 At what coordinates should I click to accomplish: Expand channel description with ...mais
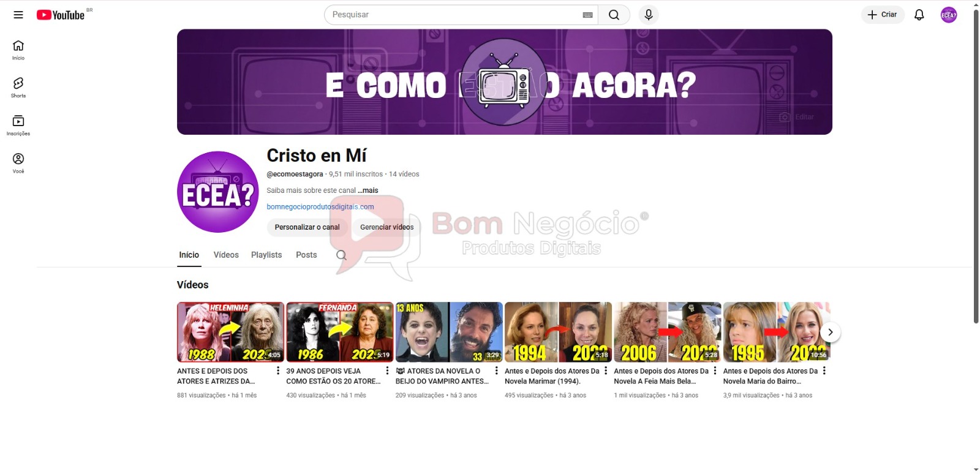point(368,190)
